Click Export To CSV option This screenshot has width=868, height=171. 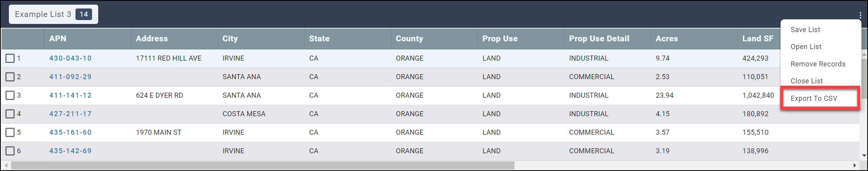pyautogui.click(x=814, y=98)
